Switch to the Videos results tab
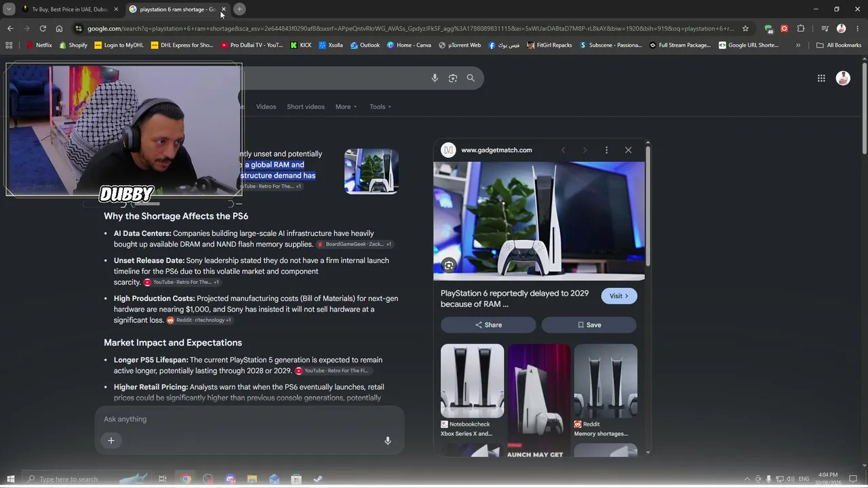The height and width of the screenshot is (488, 868). [x=266, y=106]
